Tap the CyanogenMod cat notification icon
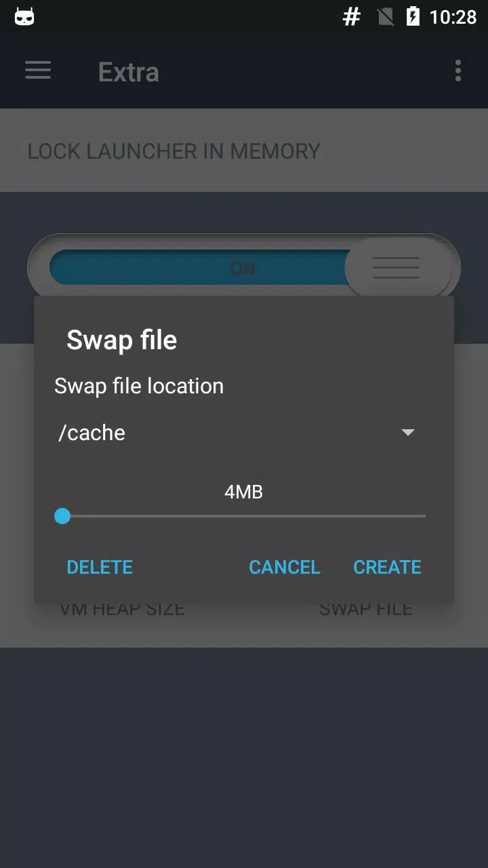 tap(24, 16)
